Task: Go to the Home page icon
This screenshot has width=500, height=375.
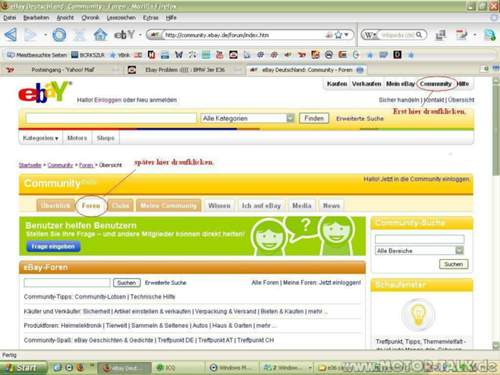Action: (100, 35)
